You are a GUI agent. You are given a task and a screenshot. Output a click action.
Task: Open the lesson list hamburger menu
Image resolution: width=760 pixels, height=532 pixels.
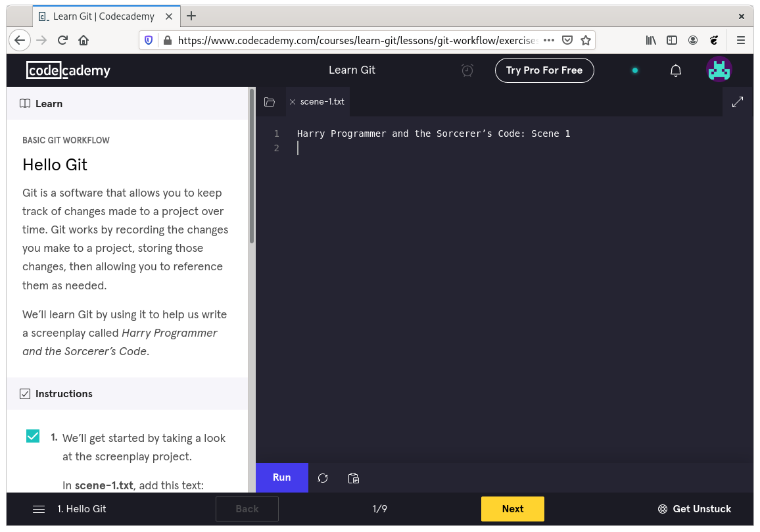click(x=39, y=509)
